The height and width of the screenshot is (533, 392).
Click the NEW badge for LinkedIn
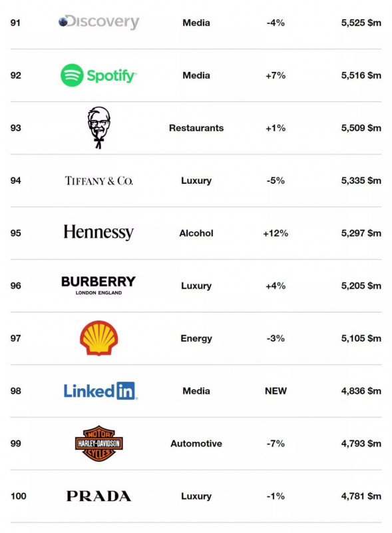[276, 391]
